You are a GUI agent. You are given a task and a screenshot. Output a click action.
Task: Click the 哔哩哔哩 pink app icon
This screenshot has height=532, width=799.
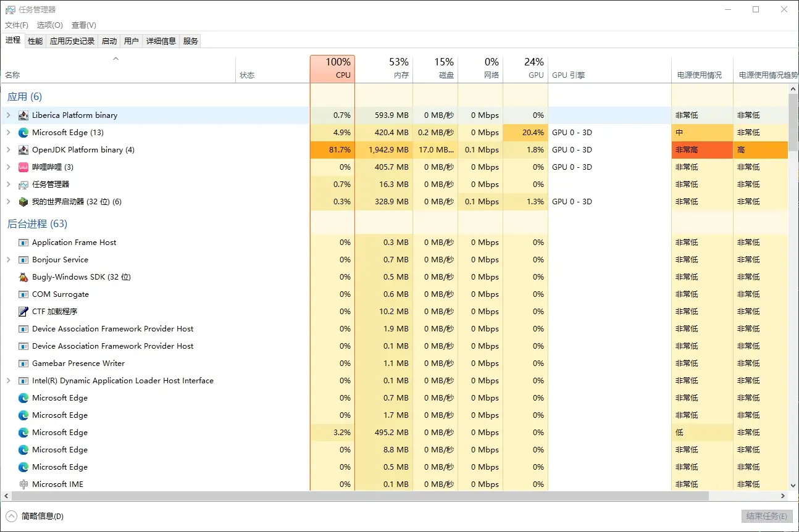tap(23, 167)
